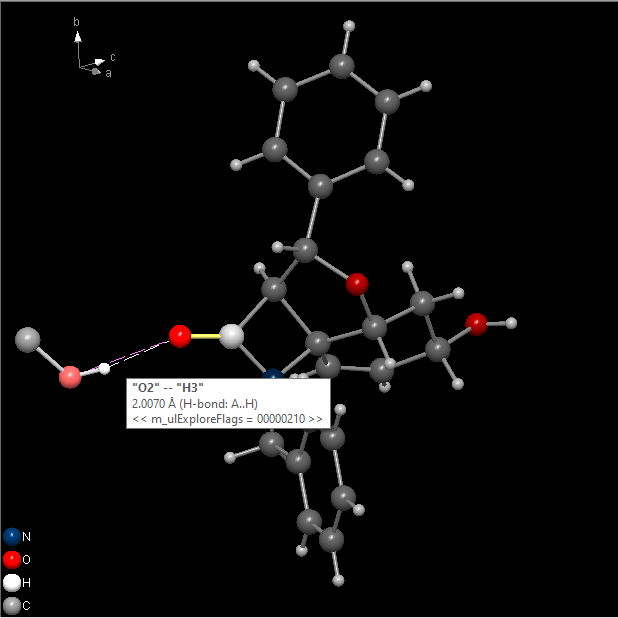Select the gray carbon atom at far left
This screenshot has height=618, width=618.
point(28,339)
